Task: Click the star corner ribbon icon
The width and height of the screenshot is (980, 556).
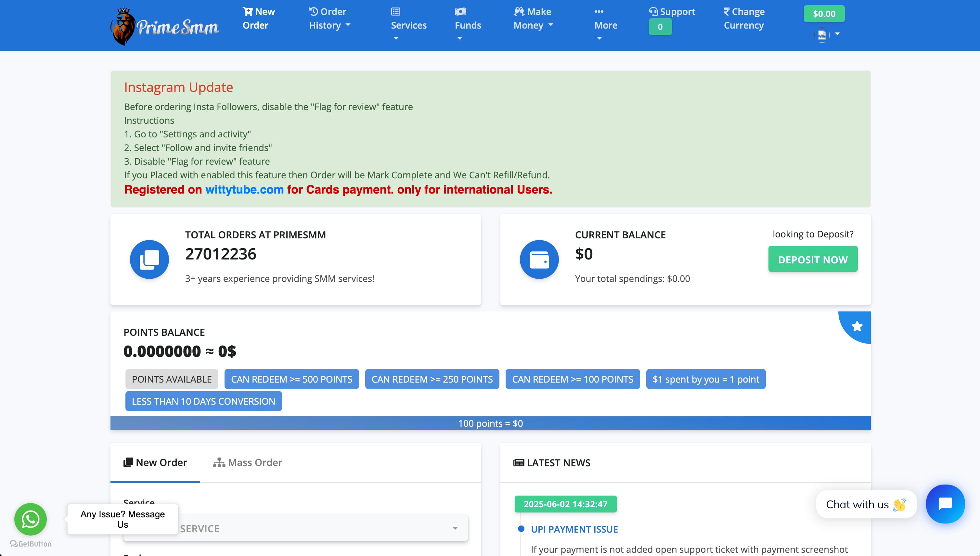Action: [857, 326]
